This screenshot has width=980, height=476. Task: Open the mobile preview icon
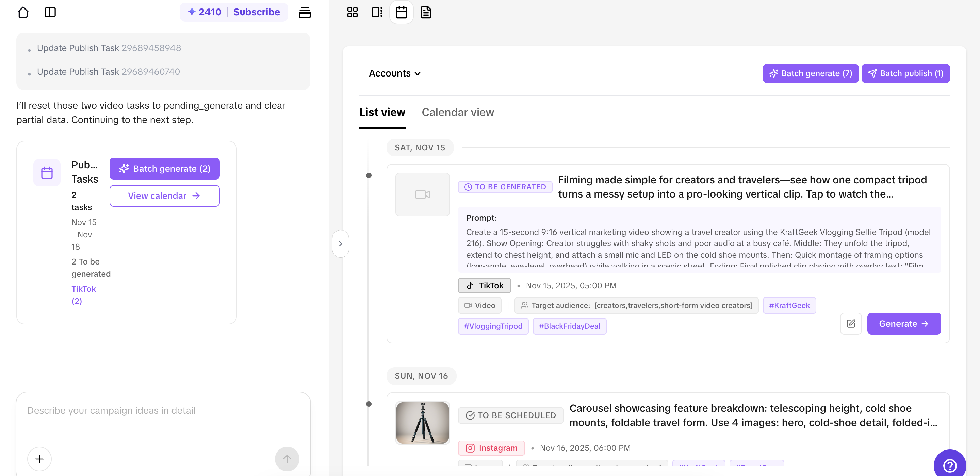(377, 12)
